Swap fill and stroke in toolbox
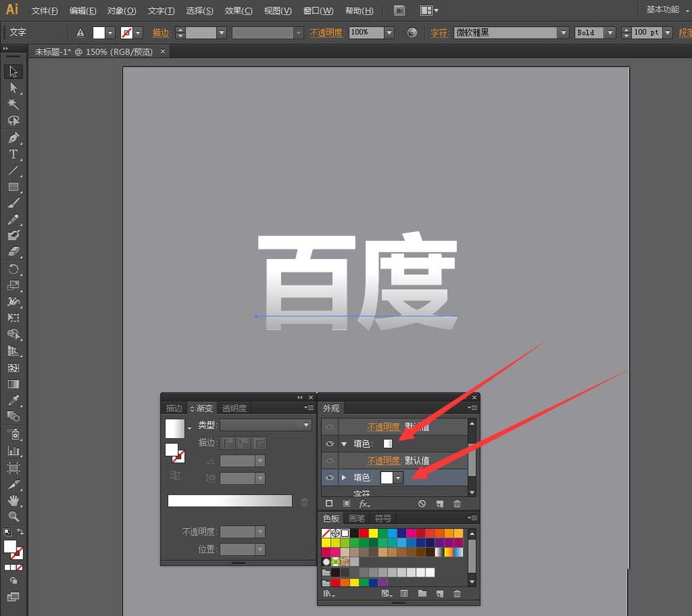 coord(20,532)
